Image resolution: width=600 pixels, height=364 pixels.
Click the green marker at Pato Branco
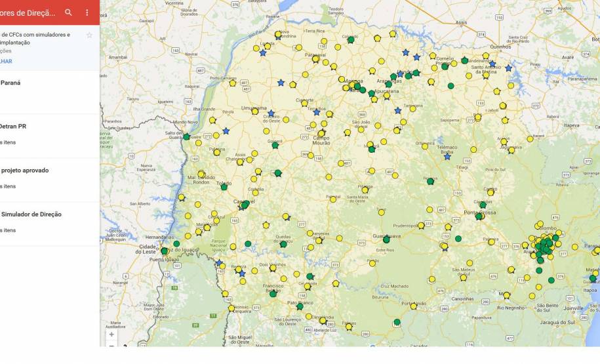click(300, 306)
